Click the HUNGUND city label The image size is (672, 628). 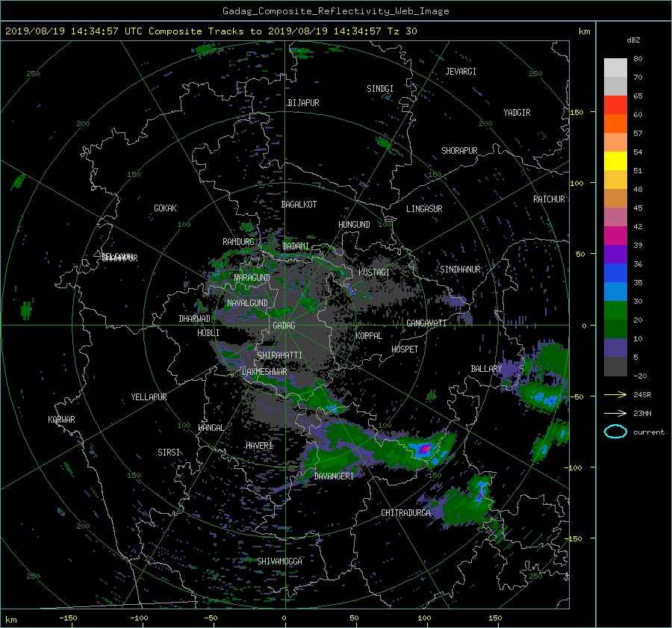point(354,225)
